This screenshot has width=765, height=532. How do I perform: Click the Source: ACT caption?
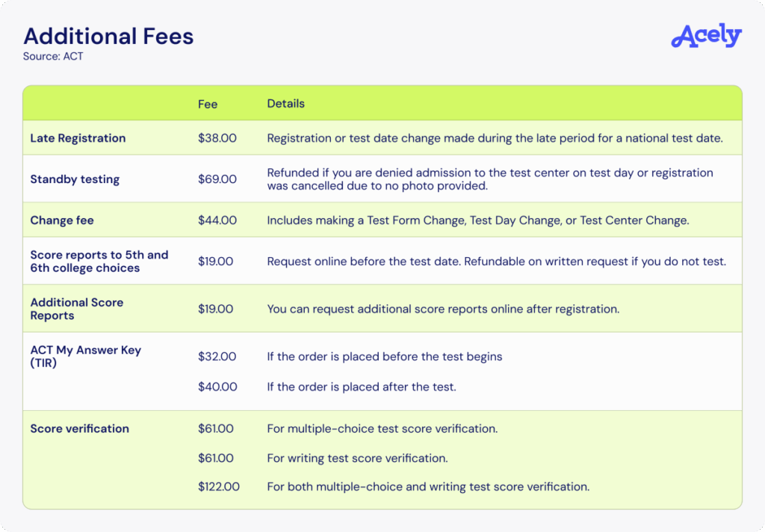[53, 57]
